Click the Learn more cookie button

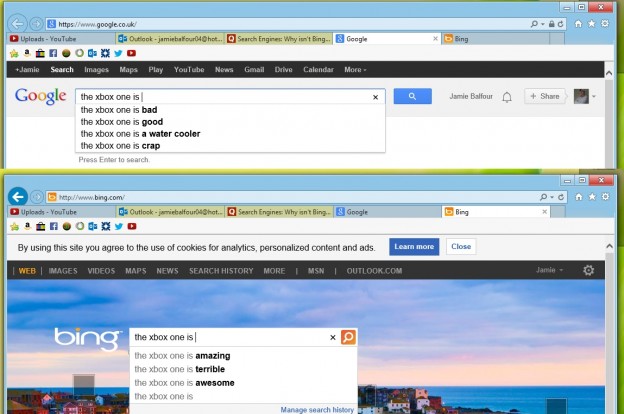click(x=414, y=246)
